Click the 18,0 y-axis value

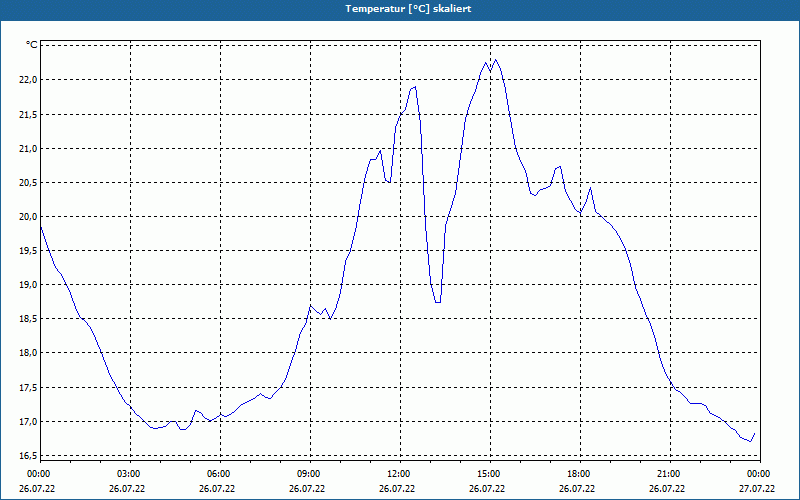point(29,353)
